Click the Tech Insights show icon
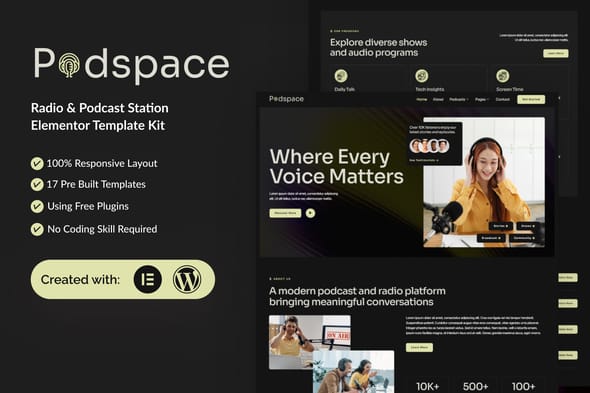Screen dimensions: 590x393 (x=421, y=76)
